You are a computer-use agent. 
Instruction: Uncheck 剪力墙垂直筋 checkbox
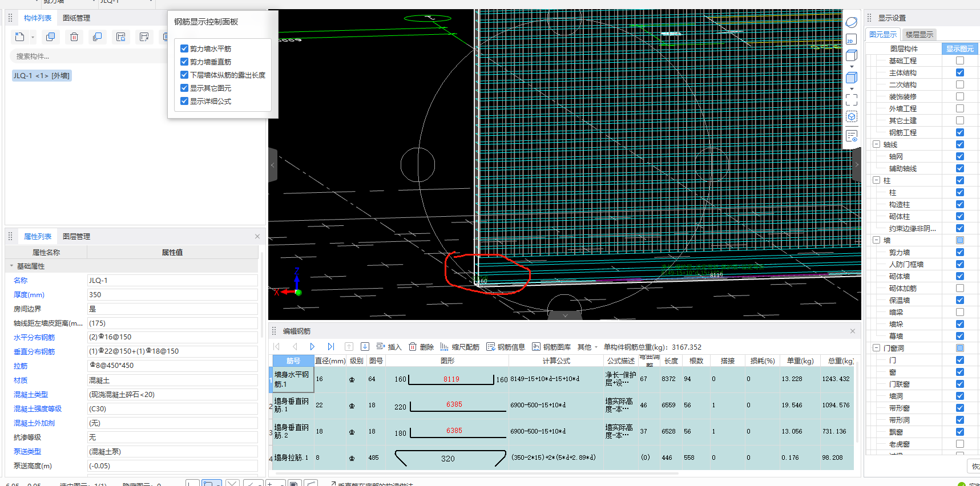tap(184, 62)
